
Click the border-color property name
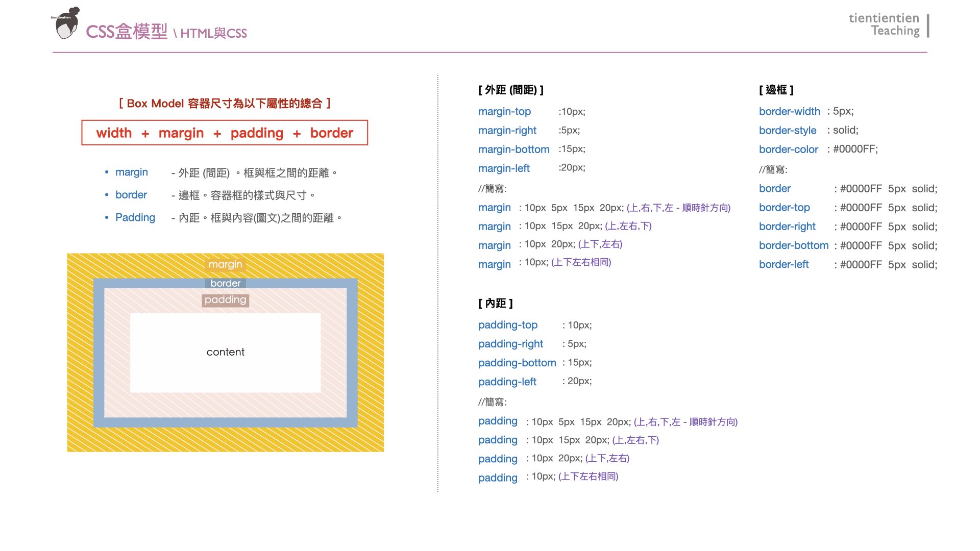tap(788, 149)
